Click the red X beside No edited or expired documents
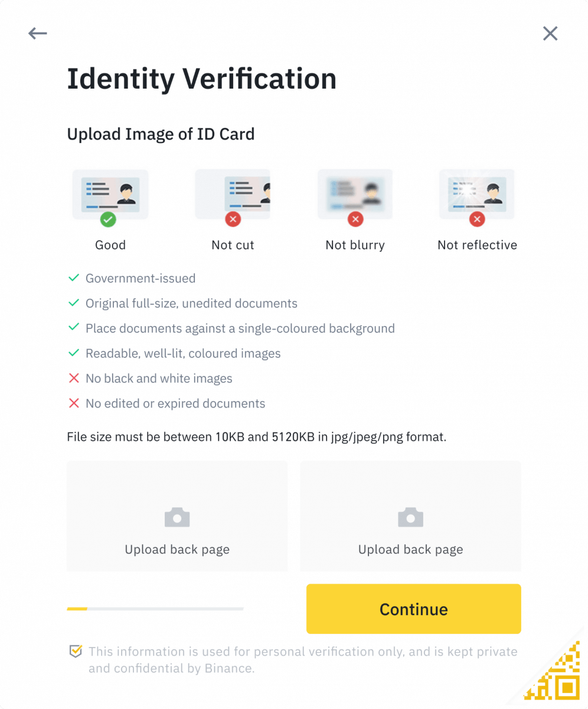 coord(74,403)
